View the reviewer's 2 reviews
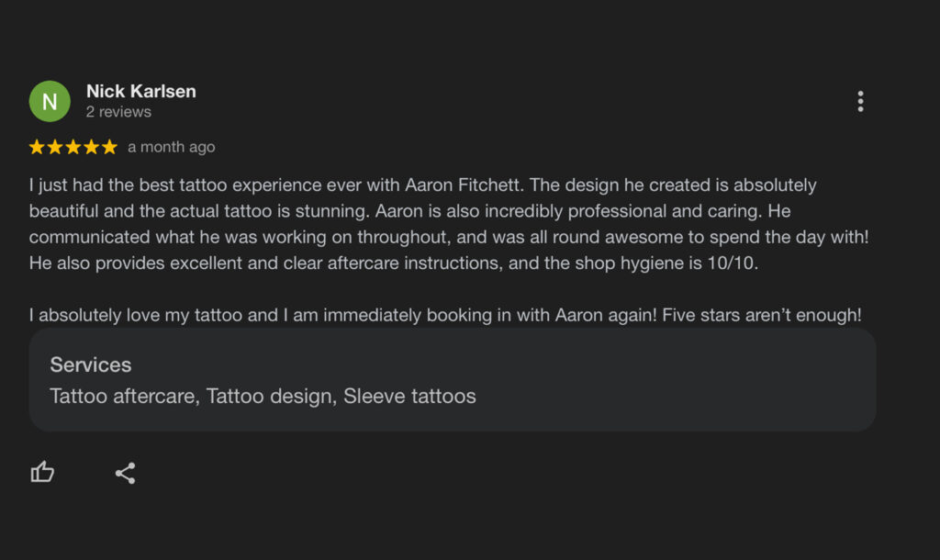This screenshot has width=940, height=560. coord(118,112)
